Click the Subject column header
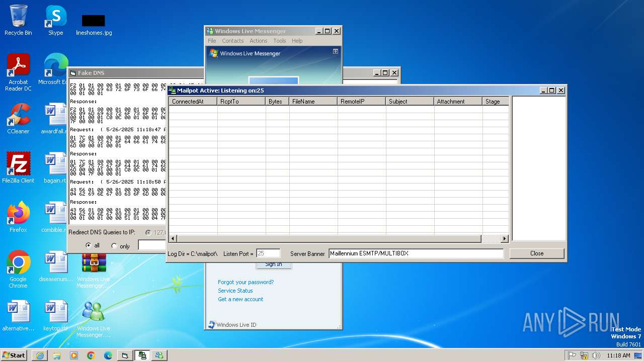 click(411, 101)
